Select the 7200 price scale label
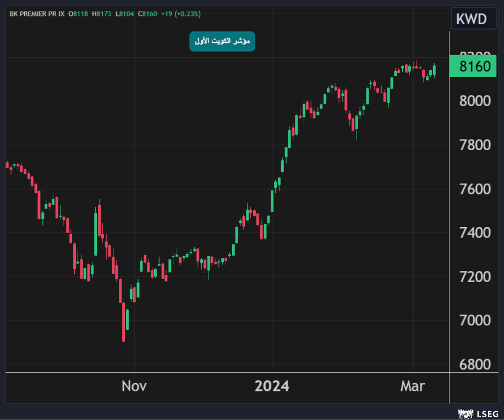This screenshot has height=420, width=504. point(474,277)
